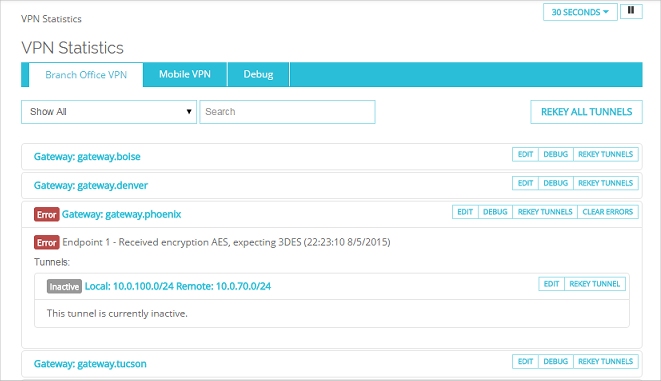Rekey tunnels for gateway.denver

click(605, 183)
